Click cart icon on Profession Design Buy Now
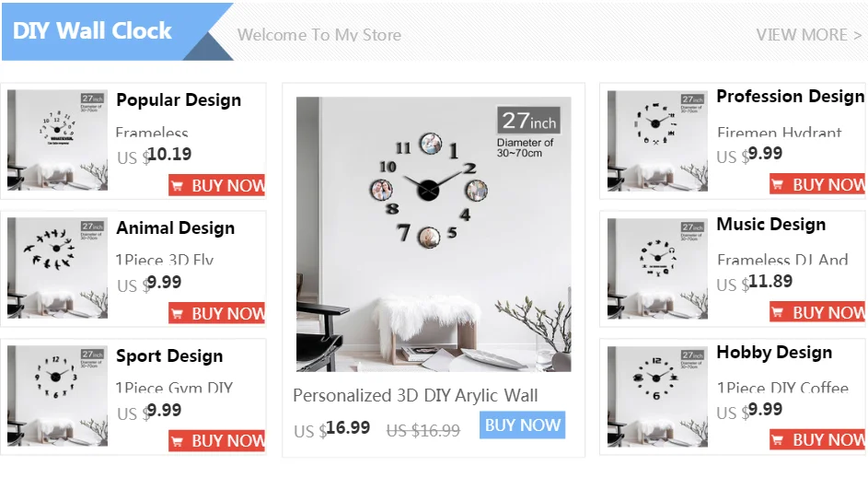Viewport: 868px width, 477px height. (x=778, y=184)
